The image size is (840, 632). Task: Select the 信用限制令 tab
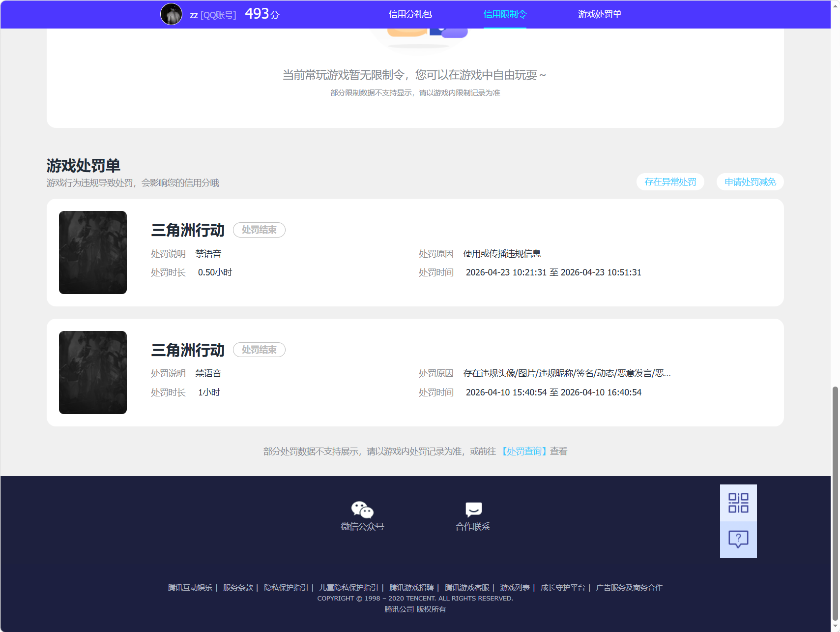505,14
